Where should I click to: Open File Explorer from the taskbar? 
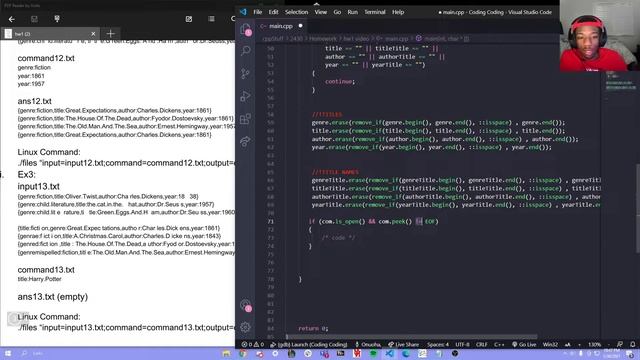click(x=227, y=353)
